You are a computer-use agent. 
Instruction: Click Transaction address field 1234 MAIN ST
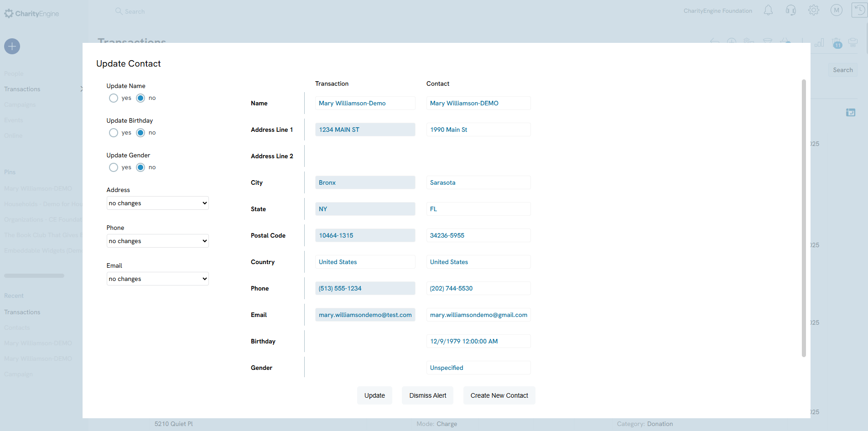(365, 130)
